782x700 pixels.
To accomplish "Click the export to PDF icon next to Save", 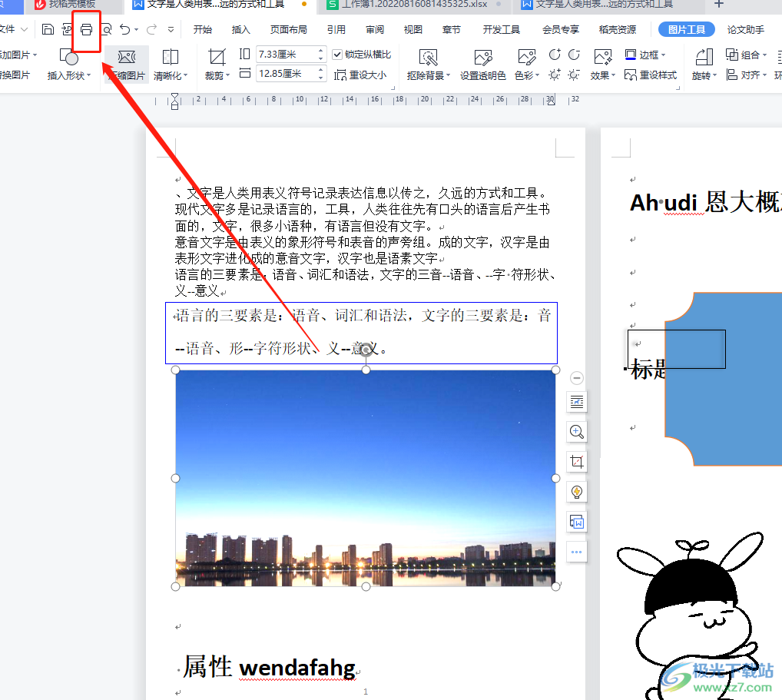I will pos(67,29).
